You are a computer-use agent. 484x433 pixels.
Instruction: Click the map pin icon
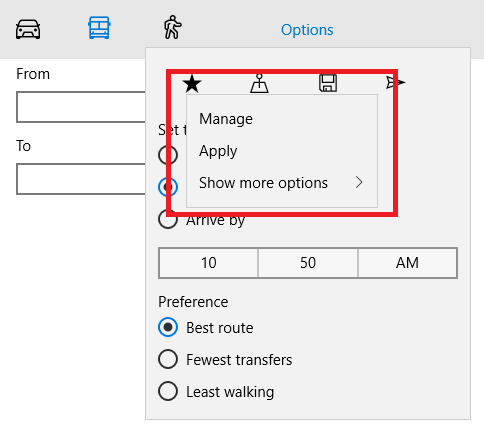pyautogui.click(x=259, y=83)
